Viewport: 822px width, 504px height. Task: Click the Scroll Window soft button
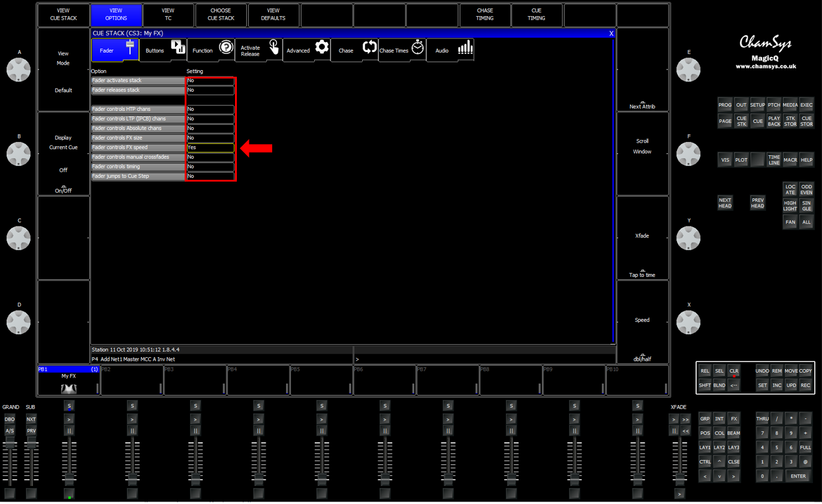642,153
